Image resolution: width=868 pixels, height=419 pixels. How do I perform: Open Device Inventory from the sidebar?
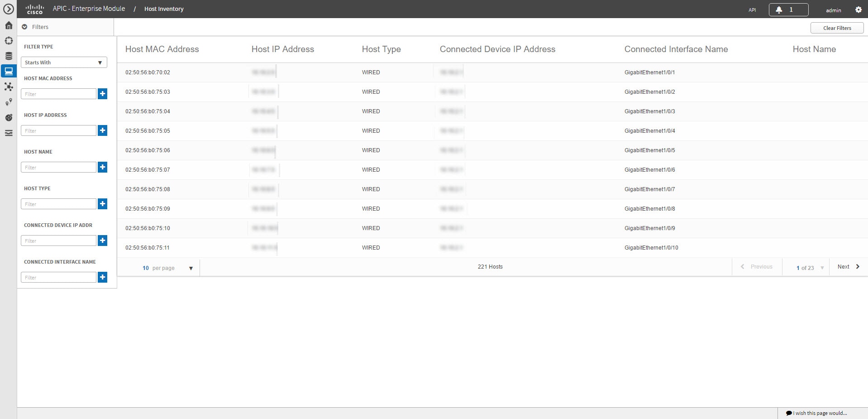9,56
